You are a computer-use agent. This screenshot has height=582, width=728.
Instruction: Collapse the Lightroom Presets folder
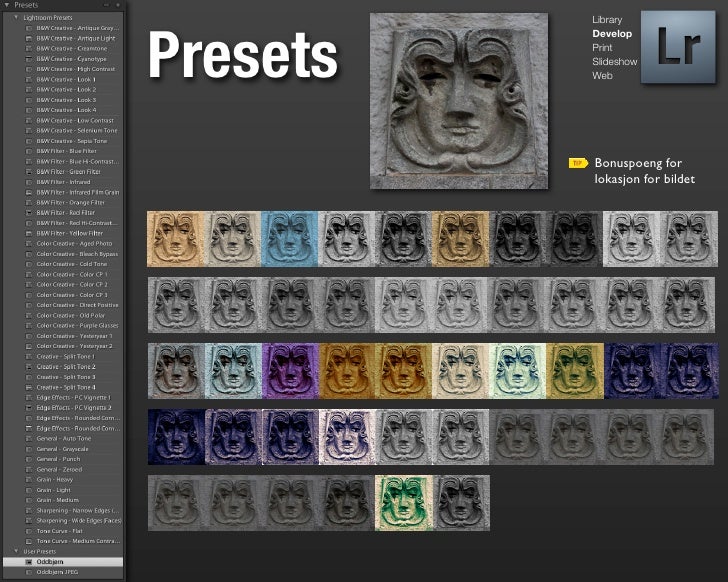pos(16,18)
